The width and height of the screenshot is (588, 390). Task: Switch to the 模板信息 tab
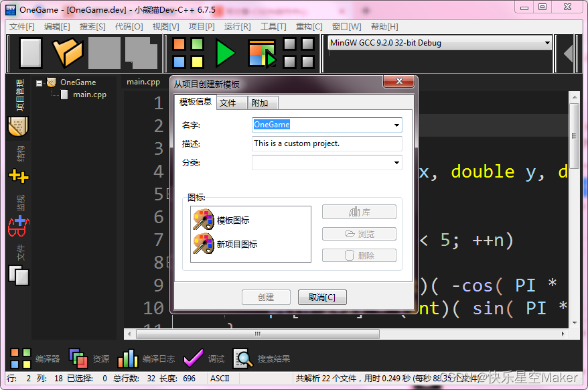point(196,102)
